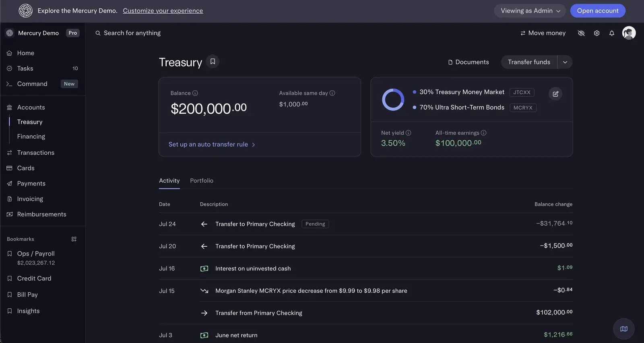Click arrow icon for Jul 24 transfer
The height and width of the screenshot is (343, 644).
(204, 224)
